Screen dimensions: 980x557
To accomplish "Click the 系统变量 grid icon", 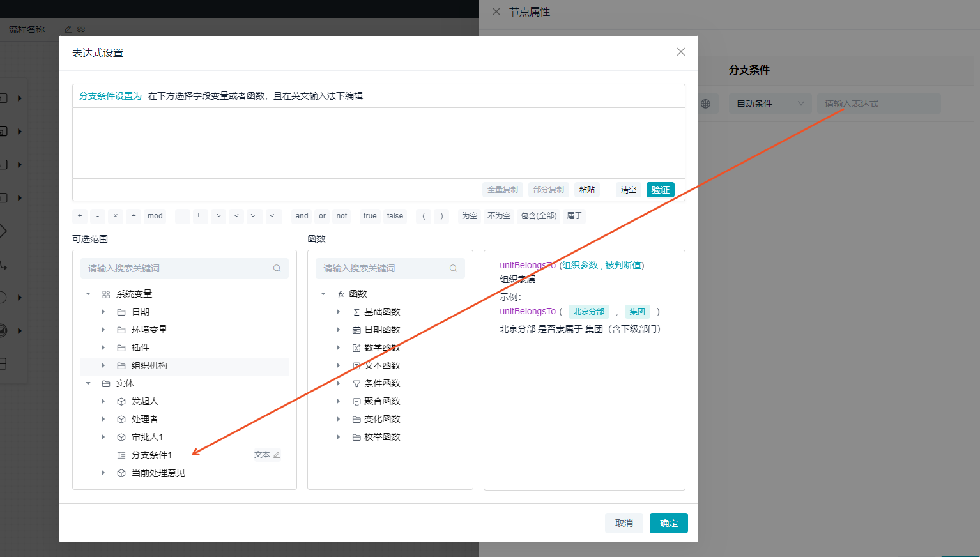I will pos(106,294).
